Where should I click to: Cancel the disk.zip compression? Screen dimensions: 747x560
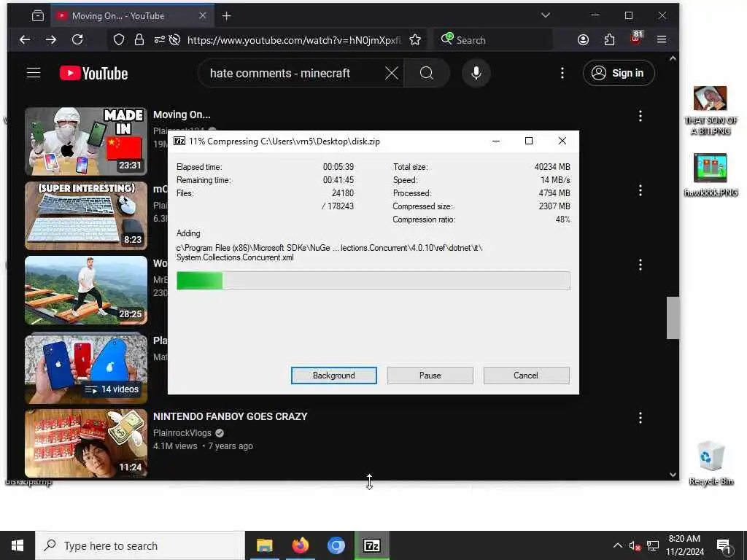pyautogui.click(x=526, y=376)
